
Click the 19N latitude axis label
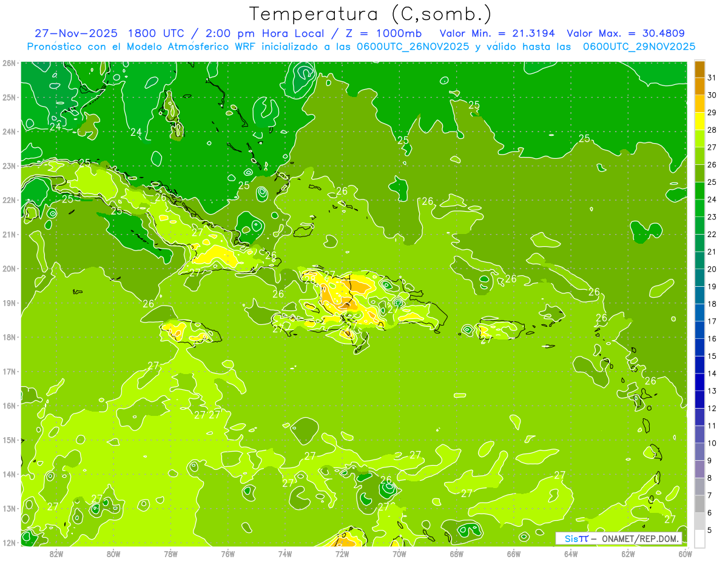(8, 303)
